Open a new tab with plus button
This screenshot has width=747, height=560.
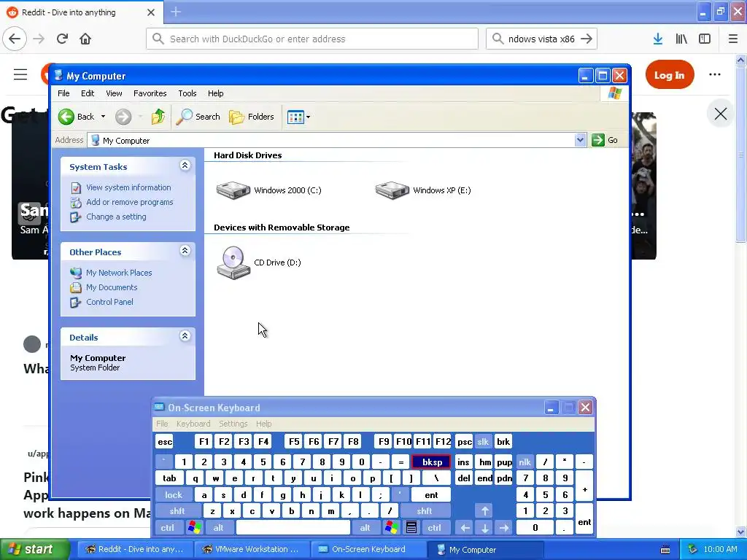tap(176, 12)
